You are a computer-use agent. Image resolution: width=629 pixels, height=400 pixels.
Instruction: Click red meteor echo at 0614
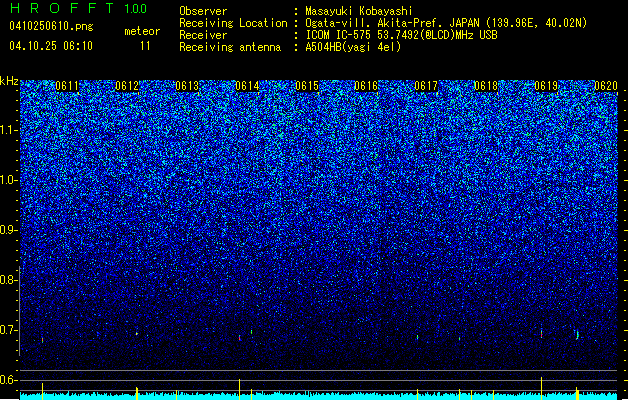[x=240, y=338]
